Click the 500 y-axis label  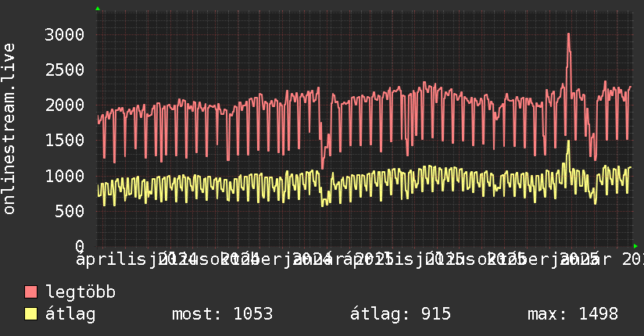point(70,211)
